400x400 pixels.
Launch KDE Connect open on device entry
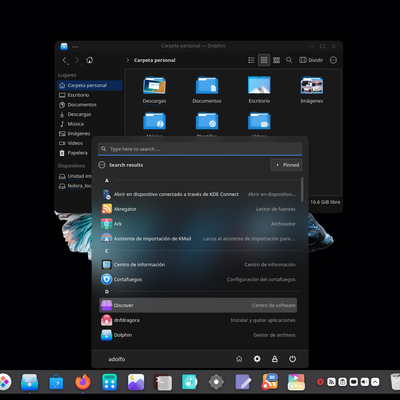[198, 194]
